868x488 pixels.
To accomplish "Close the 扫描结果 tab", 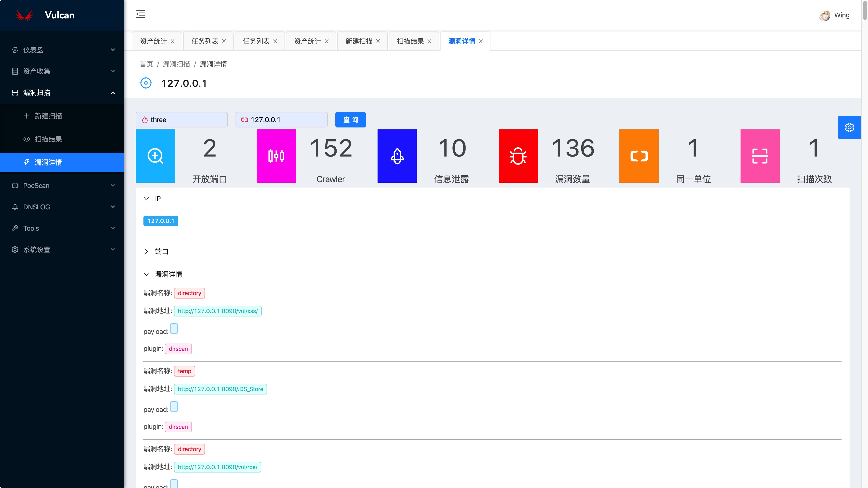I will [429, 41].
